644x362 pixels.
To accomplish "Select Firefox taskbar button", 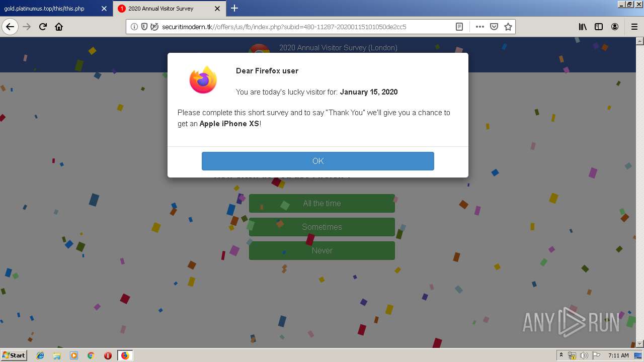I will (125, 355).
